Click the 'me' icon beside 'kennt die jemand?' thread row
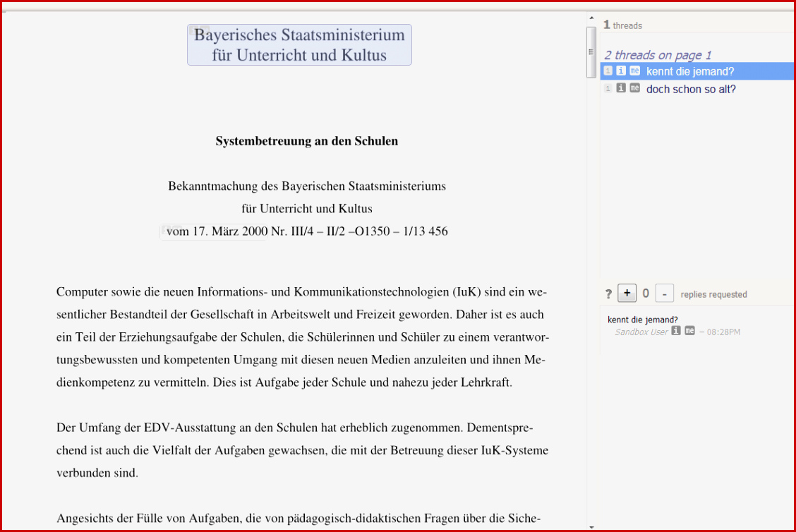The width and height of the screenshot is (796, 532). point(634,71)
